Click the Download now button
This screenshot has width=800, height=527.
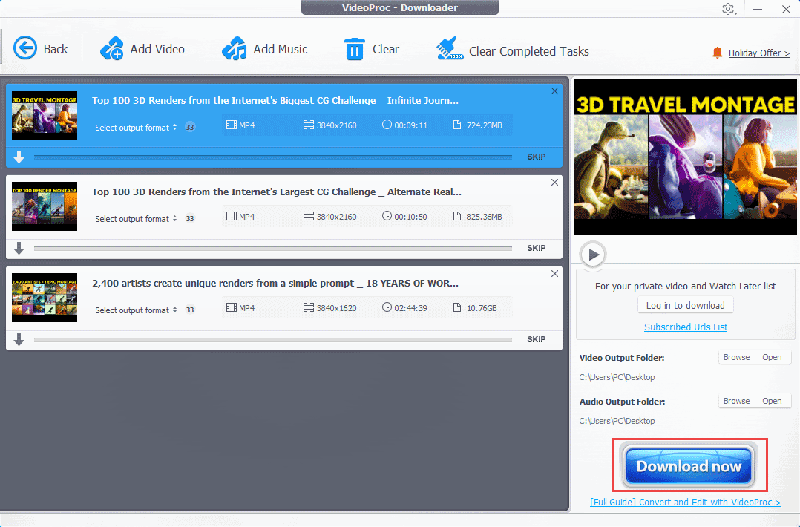click(689, 466)
